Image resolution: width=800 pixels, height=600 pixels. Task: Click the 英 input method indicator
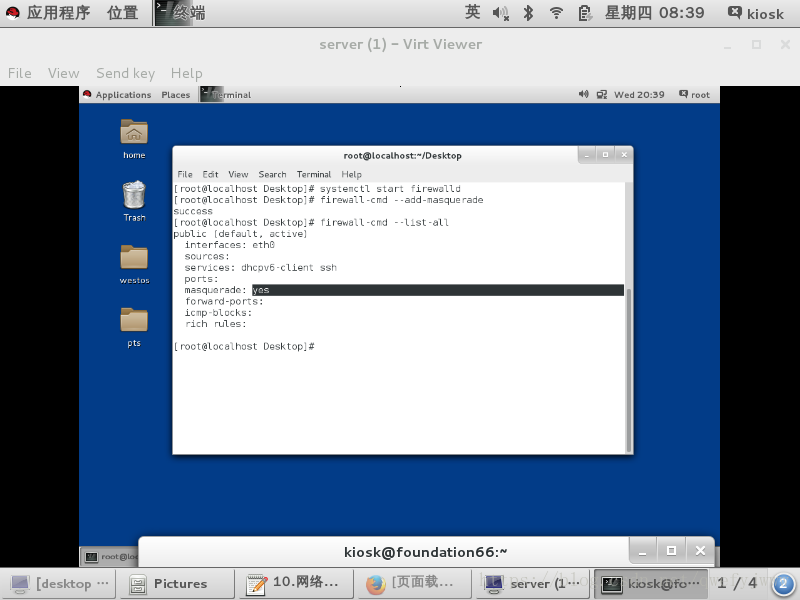pos(472,12)
